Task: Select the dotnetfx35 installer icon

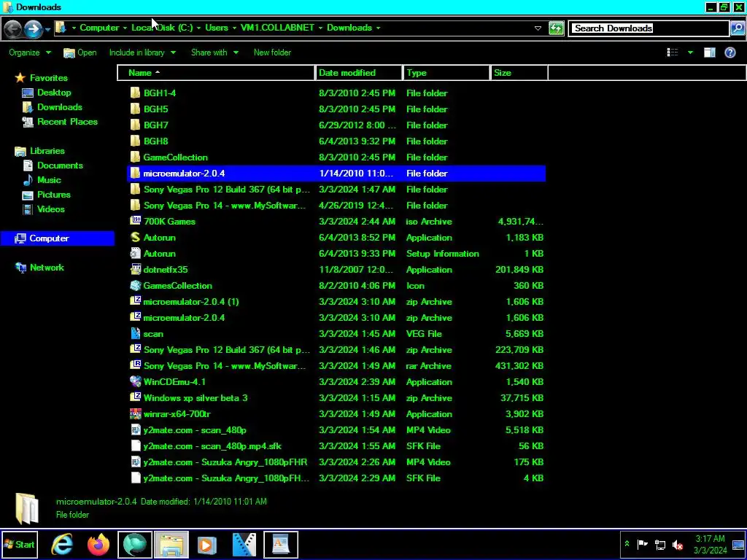Action: (x=135, y=270)
